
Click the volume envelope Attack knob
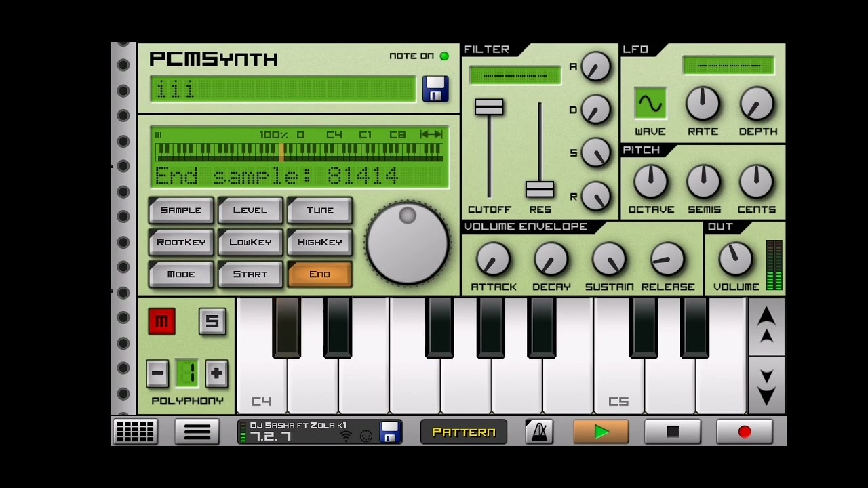pyautogui.click(x=493, y=260)
